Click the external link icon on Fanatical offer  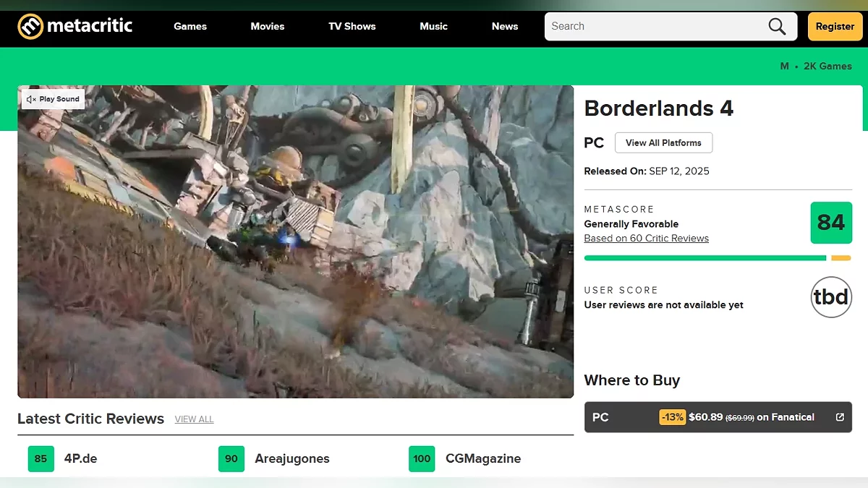click(x=840, y=417)
